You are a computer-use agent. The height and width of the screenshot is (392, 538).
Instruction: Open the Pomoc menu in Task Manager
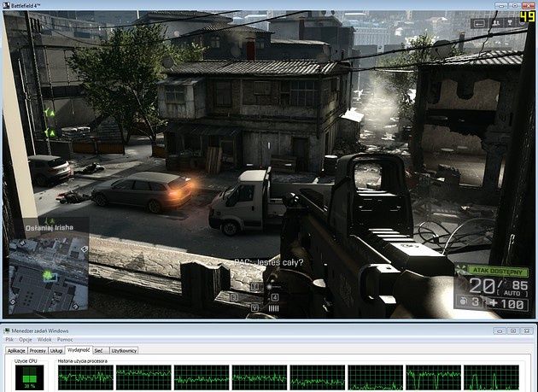65,340
